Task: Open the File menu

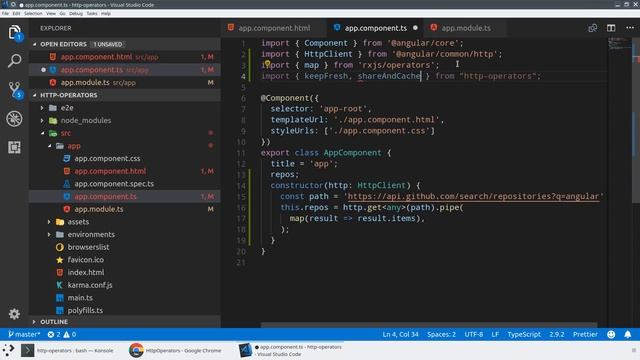Action: coord(5,13)
